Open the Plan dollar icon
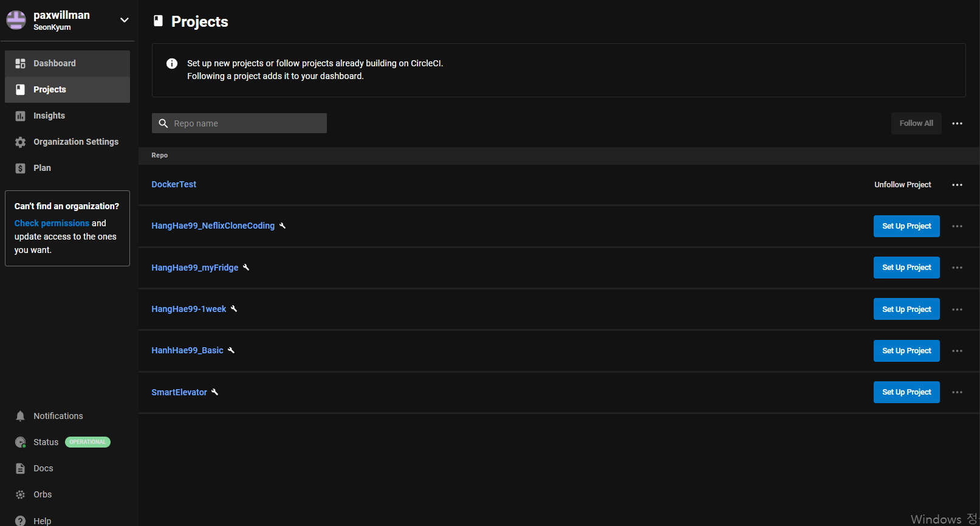980x526 pixels. (x=20, y=168)
